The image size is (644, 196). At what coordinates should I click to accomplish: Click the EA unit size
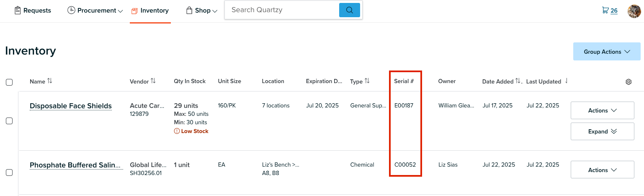[x=222, y=165]
